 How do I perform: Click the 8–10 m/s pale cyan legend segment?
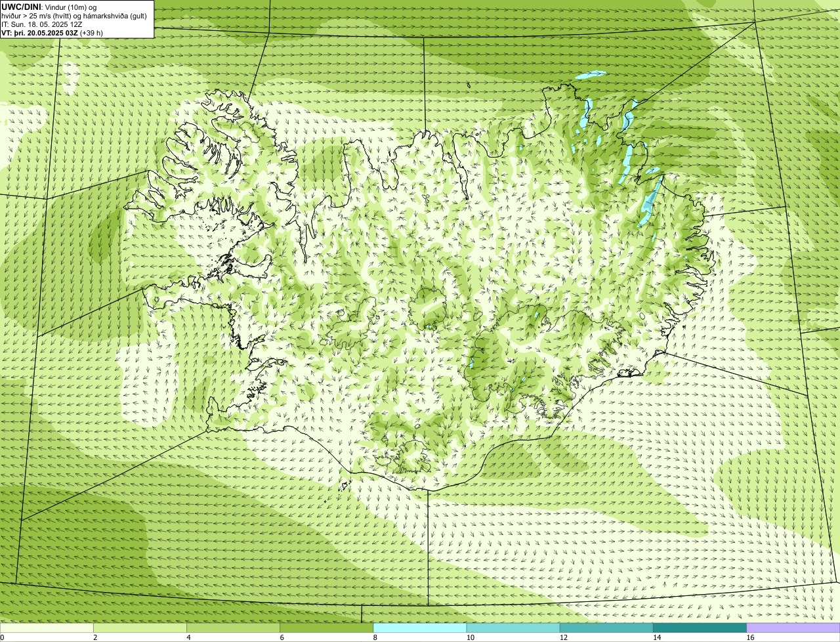420,628
